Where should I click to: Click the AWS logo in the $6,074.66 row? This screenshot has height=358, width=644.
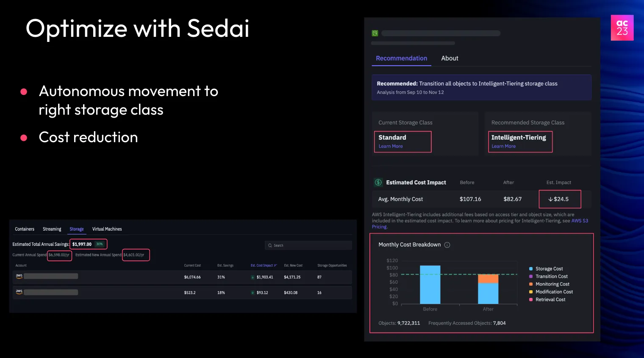click(19, 276)
